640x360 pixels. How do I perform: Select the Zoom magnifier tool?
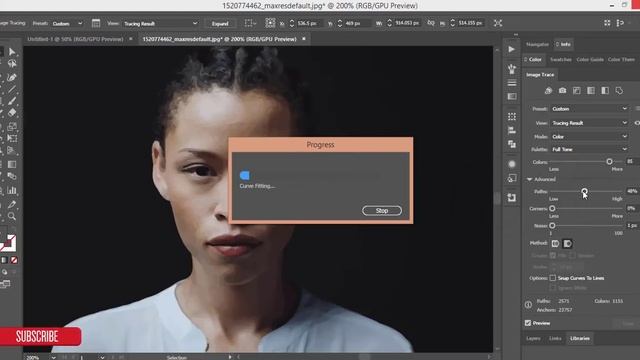pyautogui.click(x=12, y=216)
